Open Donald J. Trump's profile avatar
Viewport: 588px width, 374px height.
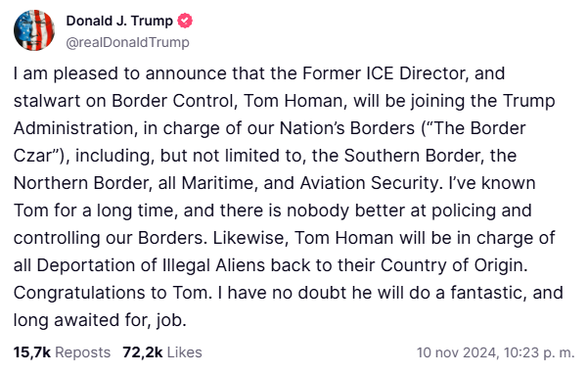click(x=34, y=30)
